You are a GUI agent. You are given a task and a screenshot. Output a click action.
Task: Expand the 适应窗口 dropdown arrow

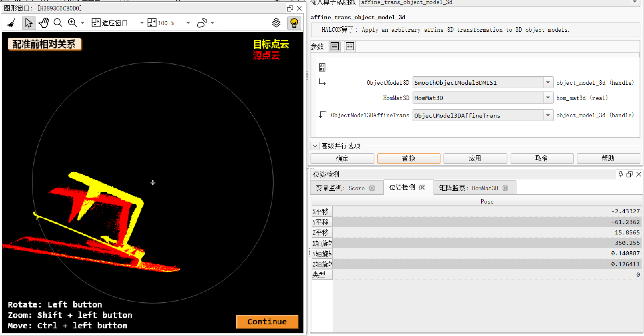coord(141,23)
